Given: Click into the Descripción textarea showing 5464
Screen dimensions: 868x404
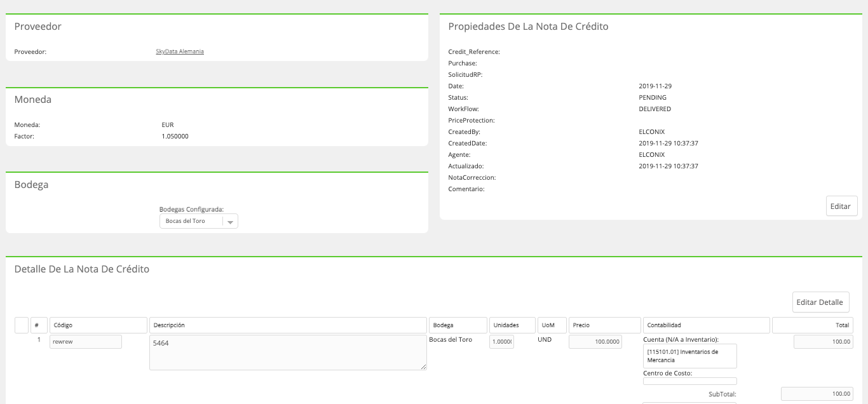Looking at the screenshot, I should (288, 353).
